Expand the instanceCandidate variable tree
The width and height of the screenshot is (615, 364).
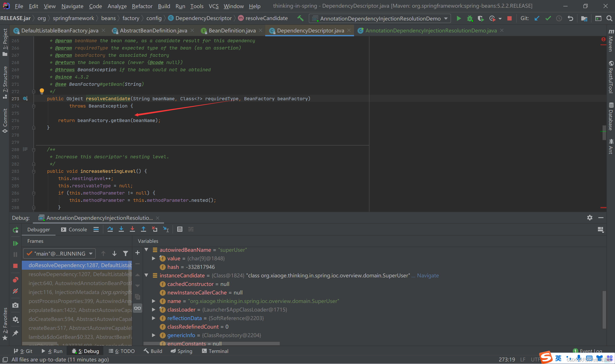coord(146,275)
